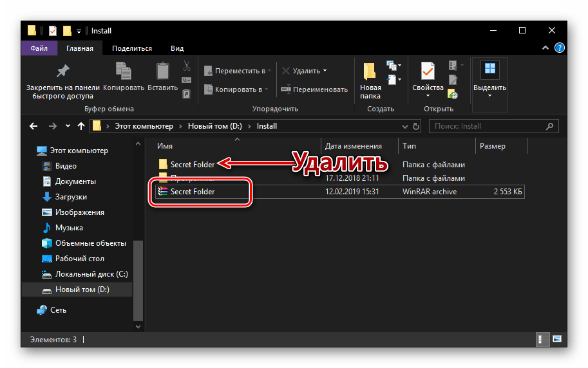Expand the chevron after Новый том (D:) in the address bar
This screenshot has width=588, height=368.
pyautogui.click(x=249, y=126)
